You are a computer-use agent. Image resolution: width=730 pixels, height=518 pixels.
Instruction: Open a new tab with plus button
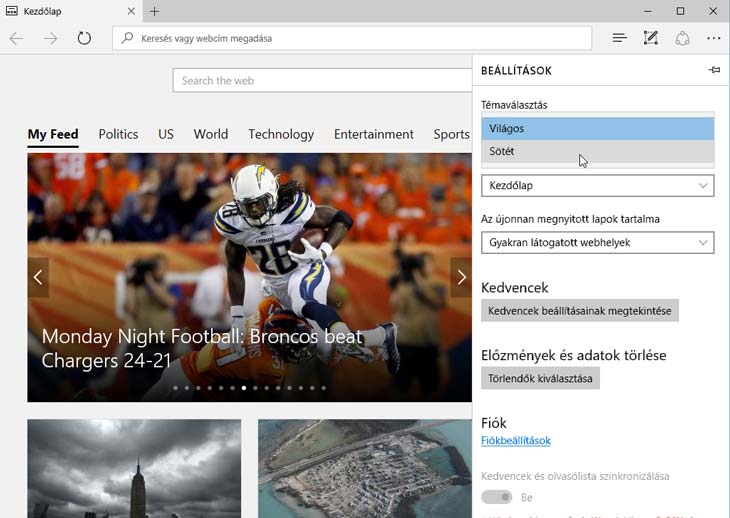(x=154, y=11)
